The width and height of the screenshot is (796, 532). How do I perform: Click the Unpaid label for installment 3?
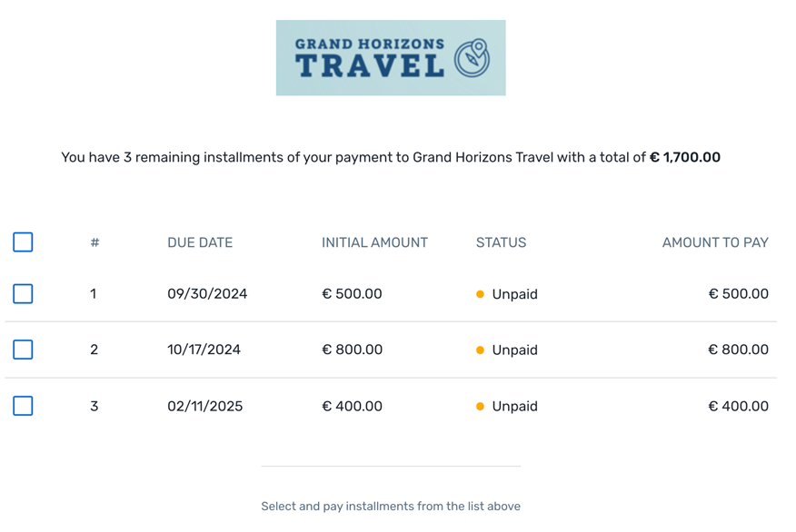point(514,407)
